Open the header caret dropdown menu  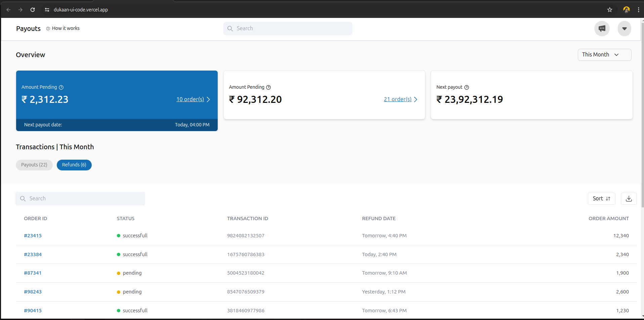click(624, 29)
